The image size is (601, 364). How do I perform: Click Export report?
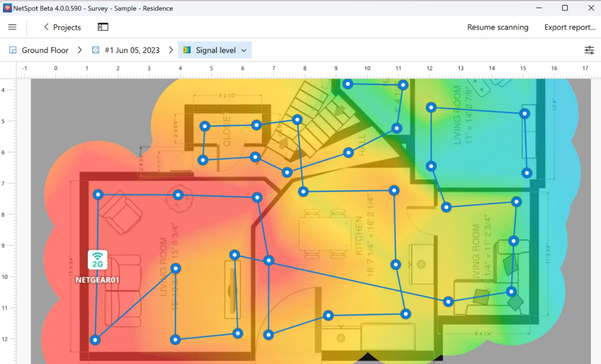[569, 27]
